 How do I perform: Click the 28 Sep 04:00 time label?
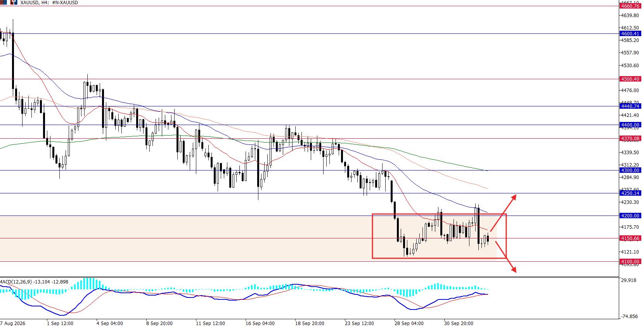(x=409, y=324)
